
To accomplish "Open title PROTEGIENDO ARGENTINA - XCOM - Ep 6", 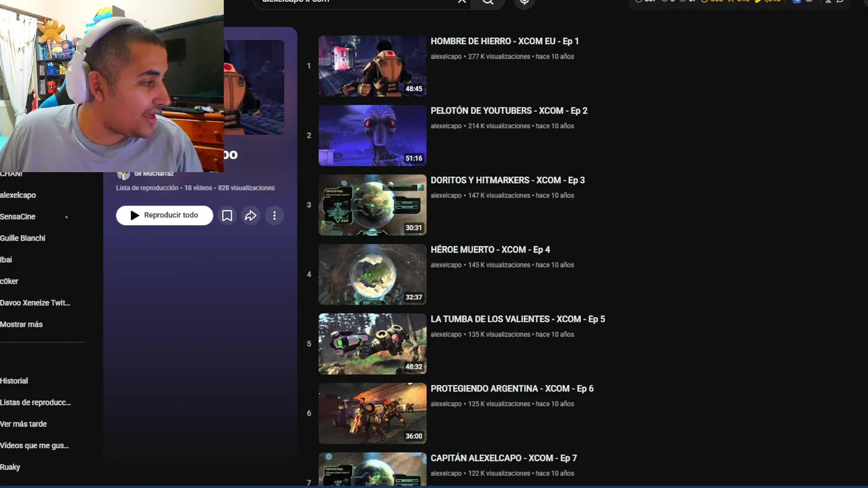I will 512,388.
